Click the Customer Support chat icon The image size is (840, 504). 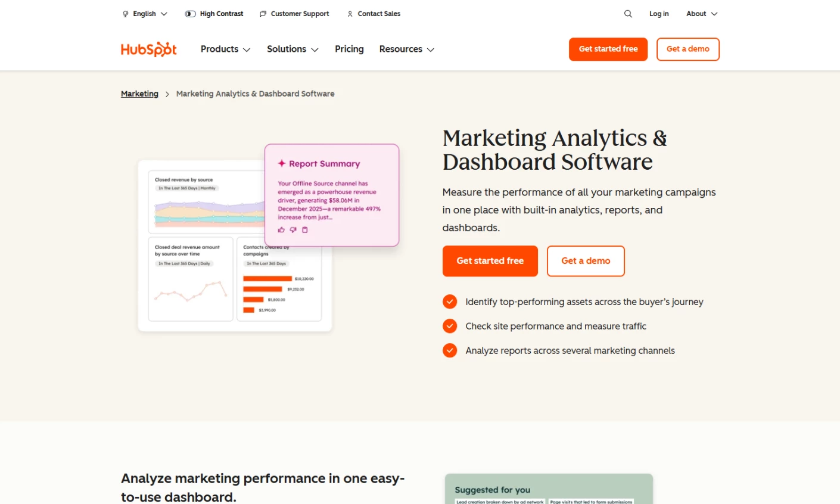pyautogui.click(x=263, y=14)
